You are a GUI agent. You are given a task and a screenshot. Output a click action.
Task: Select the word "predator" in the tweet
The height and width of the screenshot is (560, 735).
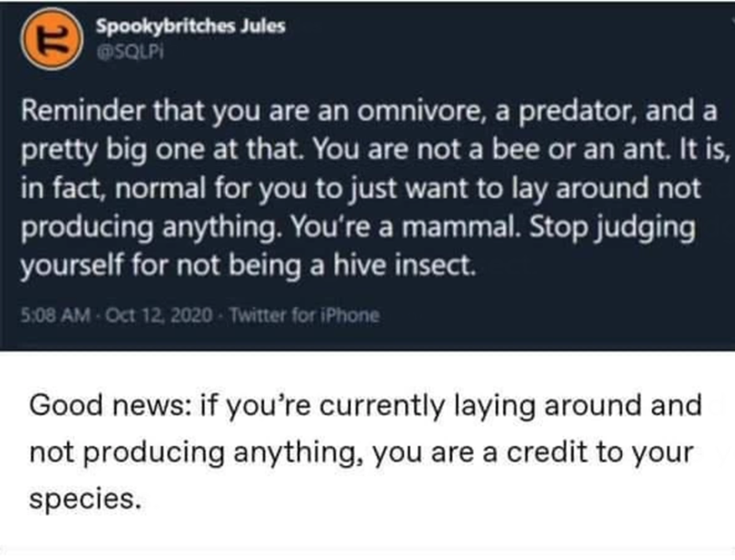(x=516, y=112)
